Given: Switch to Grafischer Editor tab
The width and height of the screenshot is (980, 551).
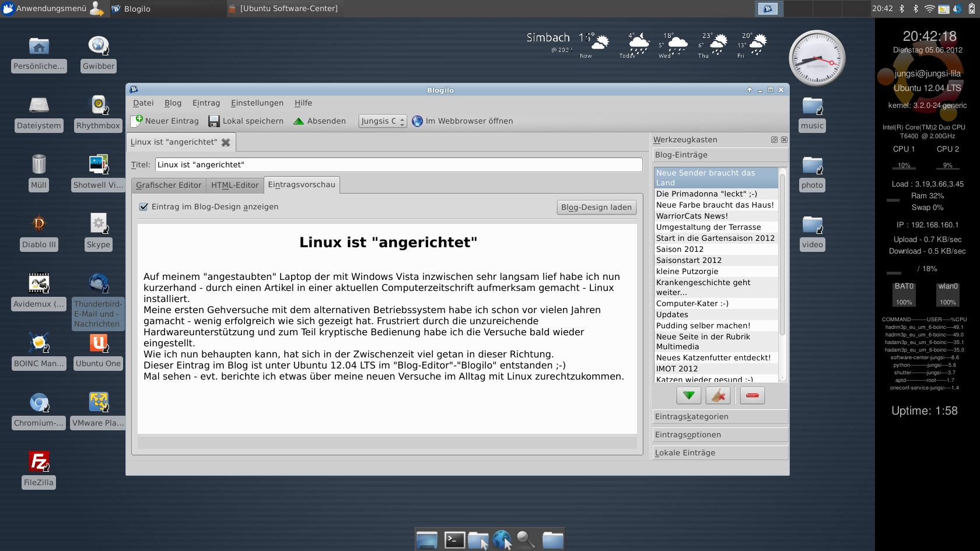Looking at the screenshot, I should coord(169,185).
